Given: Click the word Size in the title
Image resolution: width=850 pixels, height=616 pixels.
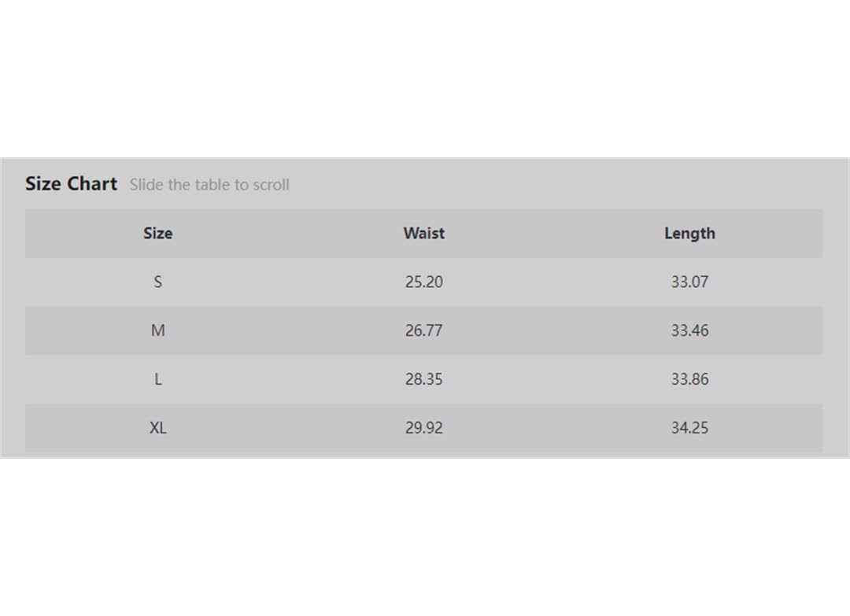Looking at the screenshot, I should click(x=42, y=183).
